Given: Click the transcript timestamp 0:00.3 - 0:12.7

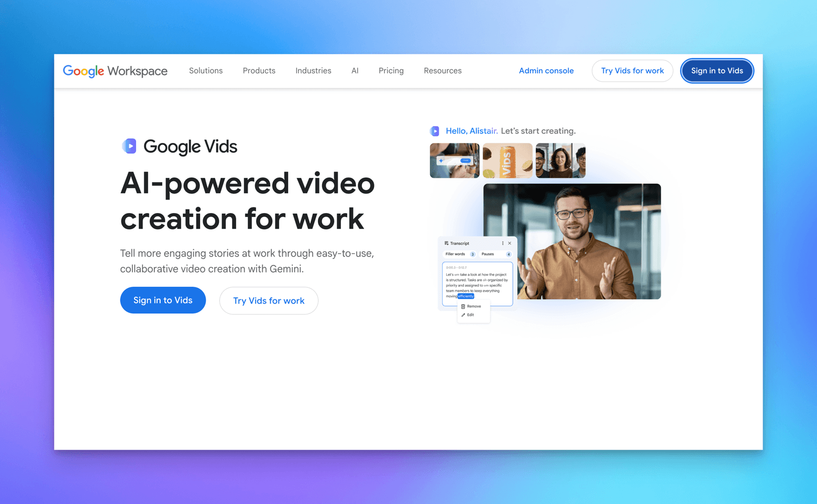Looking at the screenshot, I should pyautogui.click(x=456, y=267).
